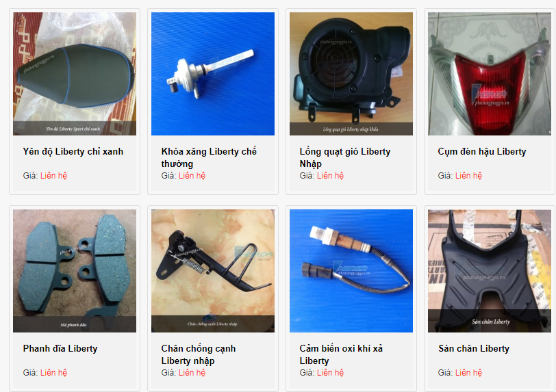Click the title Phanh đĩa Liberty
The image size is (556, 392).
pos(60,349)
